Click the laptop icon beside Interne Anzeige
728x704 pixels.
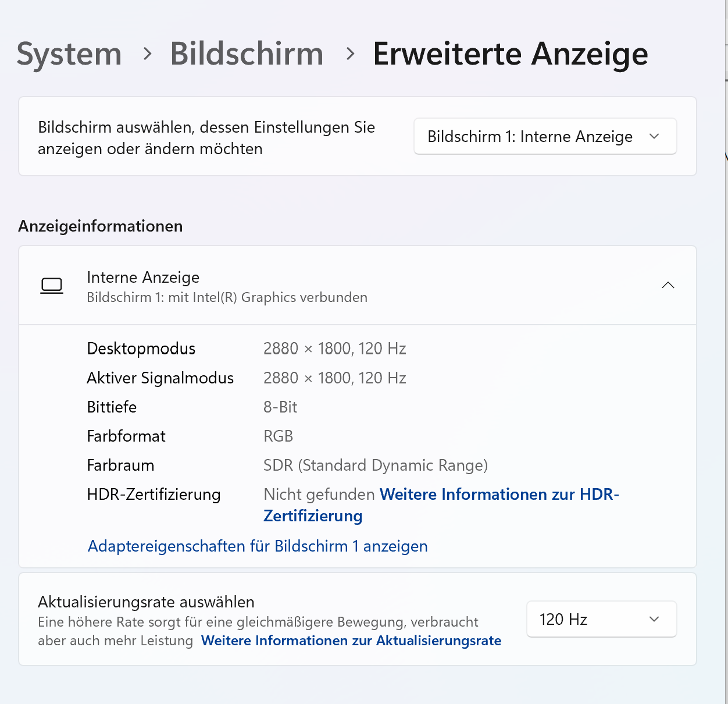click(x=52, y=286)
